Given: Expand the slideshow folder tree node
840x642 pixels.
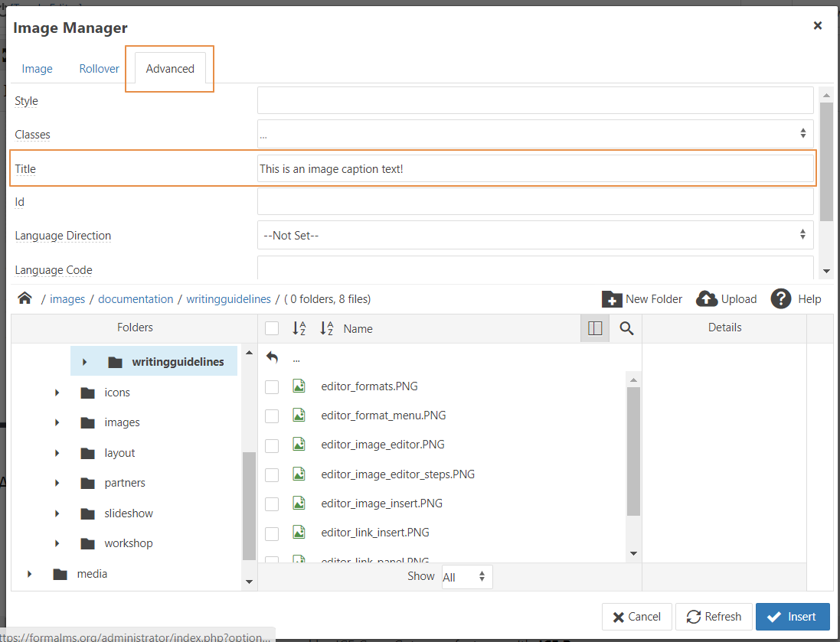Looking at the screenshot, I should [57, 513].
